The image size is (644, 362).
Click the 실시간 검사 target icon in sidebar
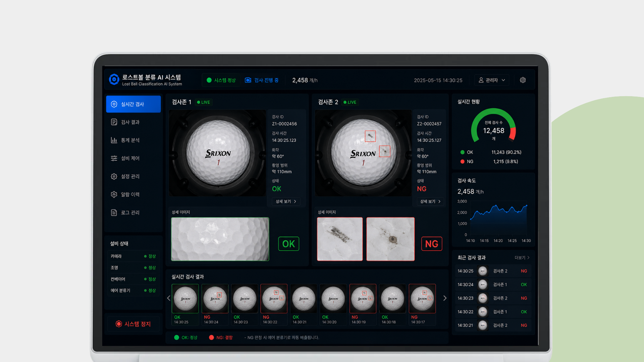coord(114,104)
